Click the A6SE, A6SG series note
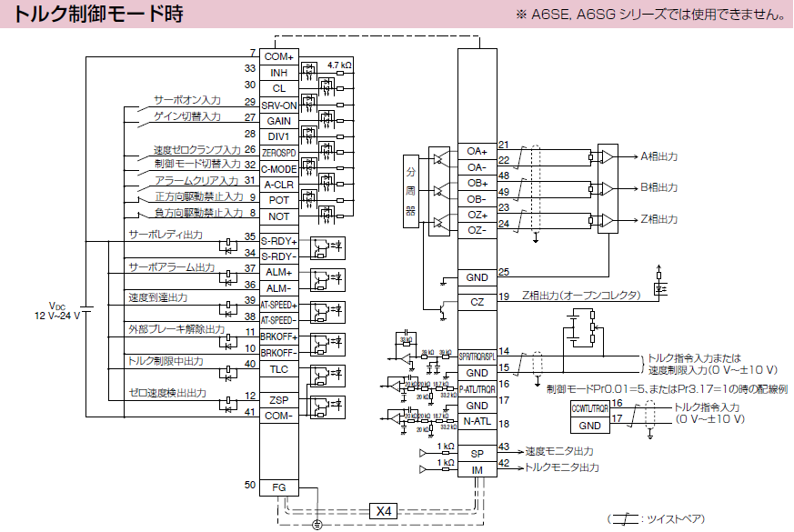Image resolution: width=794 pixels, height=532 pixels. click(x=650, y=15)
